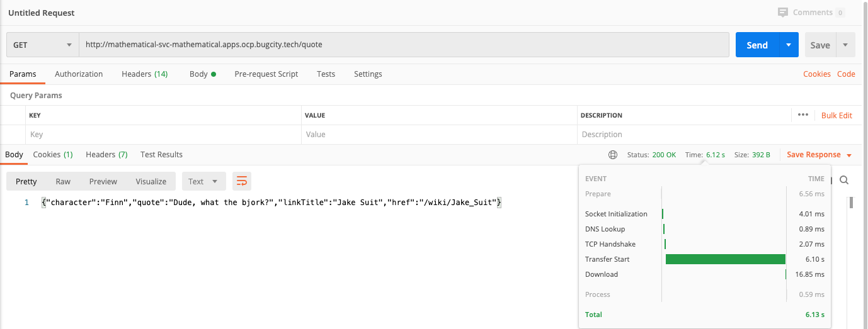
Task: Send the request
Action: pos(757,45)
